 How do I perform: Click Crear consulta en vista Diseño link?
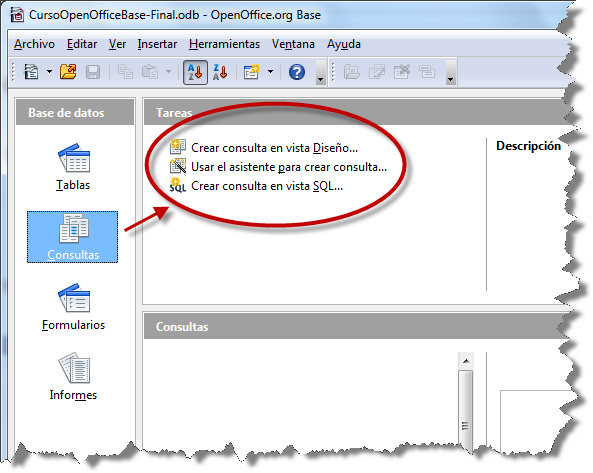[x=274, y=148]
